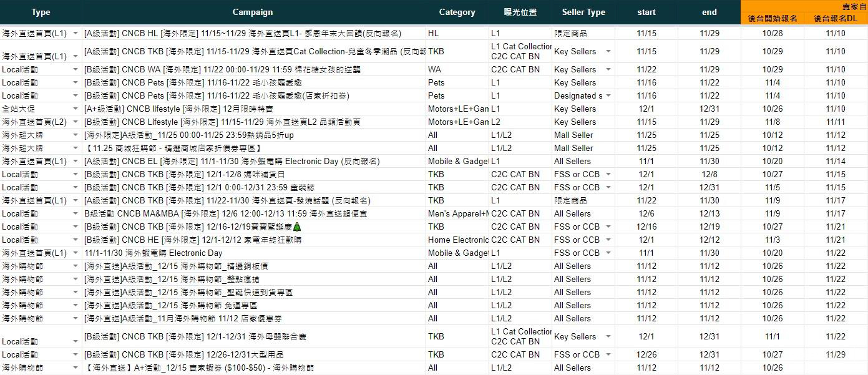The width and height of the screenshot is (868, 375).
Task: Select the Seller Type column header
Action: tap(583, 12)
